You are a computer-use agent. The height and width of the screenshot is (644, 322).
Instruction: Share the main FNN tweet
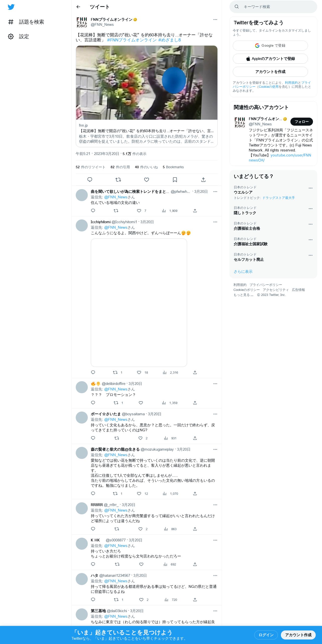[x=203, y=180]
